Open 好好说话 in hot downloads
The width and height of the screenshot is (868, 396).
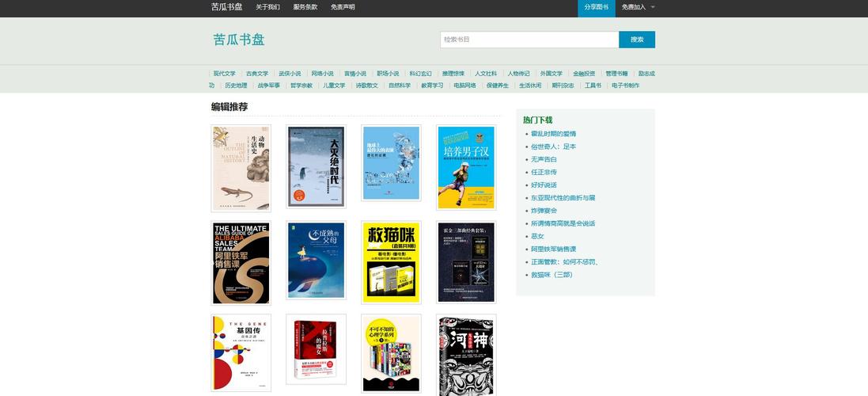tap(544, 185)
